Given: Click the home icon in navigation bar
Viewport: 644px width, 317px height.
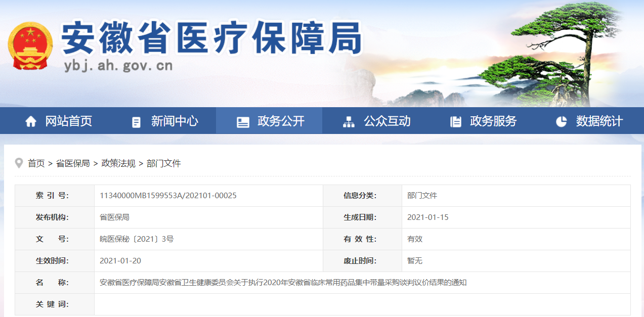Looking at the screenshot, I should [x=31, y=122].
